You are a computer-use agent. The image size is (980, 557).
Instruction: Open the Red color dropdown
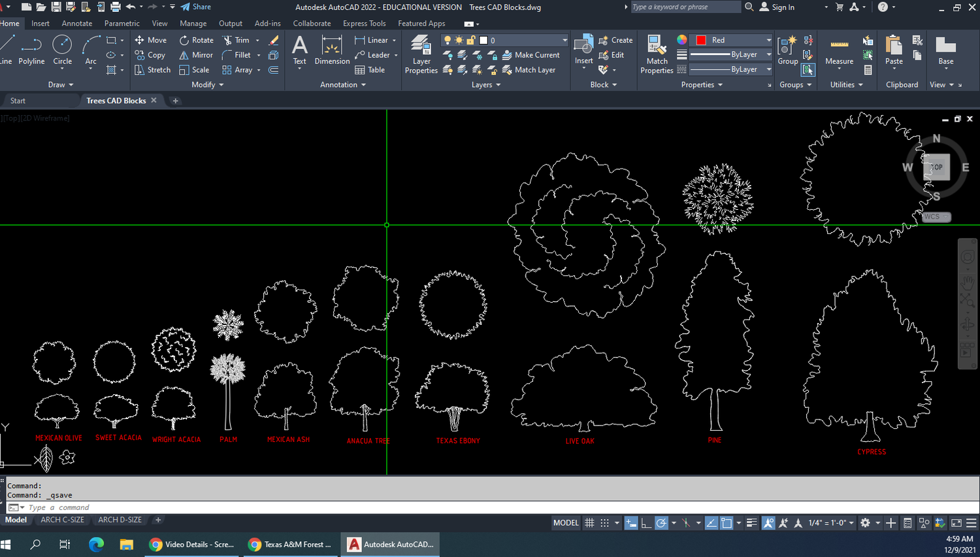pos(768,39)
